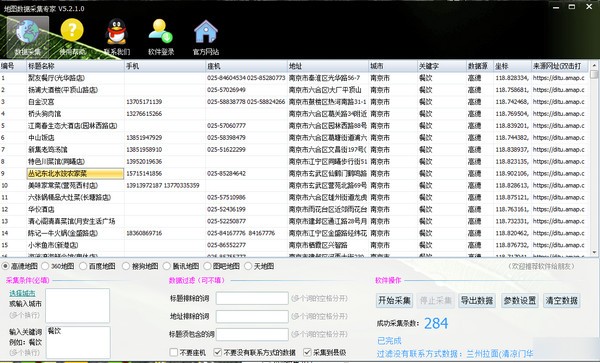Select the 百度地图 radio button
Screen dimensions: 600x363
pyautogui.click(x=83, y=266)
